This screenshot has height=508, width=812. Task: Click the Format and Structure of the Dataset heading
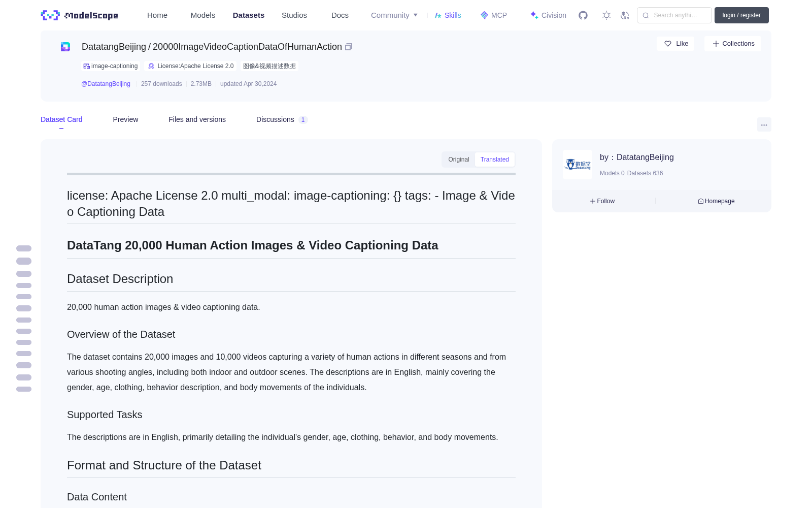coord(164,465)
